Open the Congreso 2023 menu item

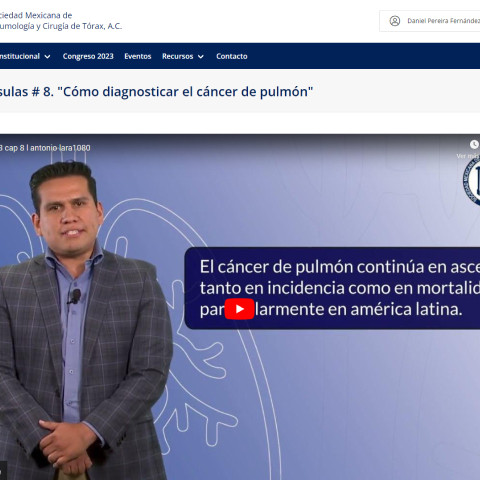click(88, 56)
